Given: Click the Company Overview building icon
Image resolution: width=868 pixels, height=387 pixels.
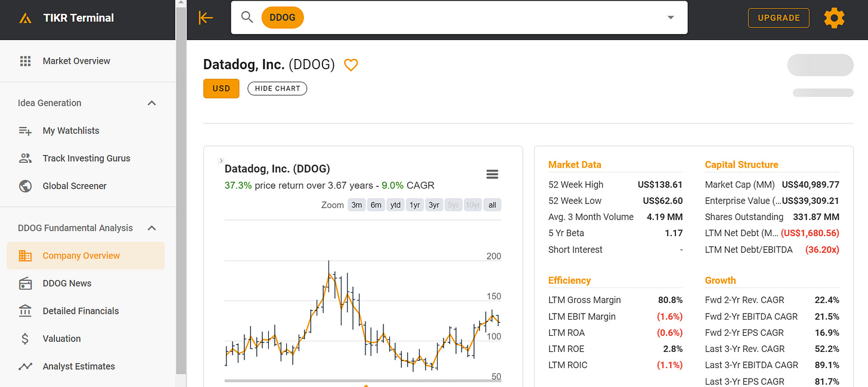Looking at the screenshot, I should pos(25,255).
